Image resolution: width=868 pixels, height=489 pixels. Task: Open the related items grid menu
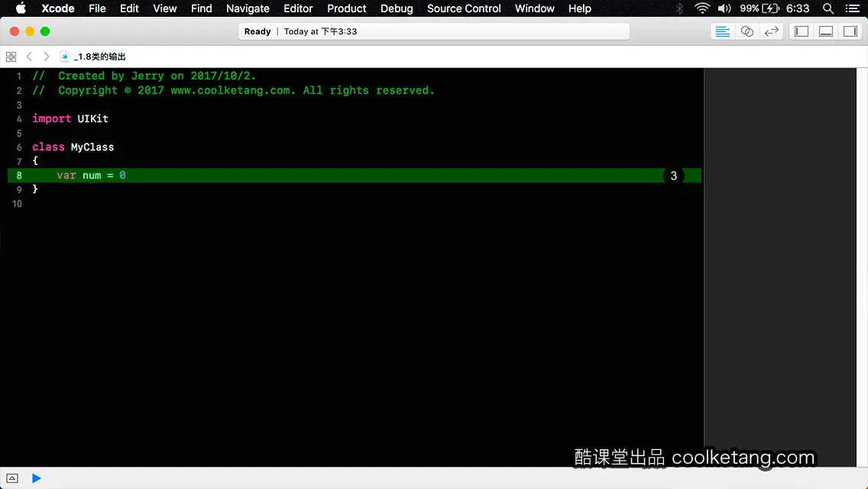tap(11, 57)
